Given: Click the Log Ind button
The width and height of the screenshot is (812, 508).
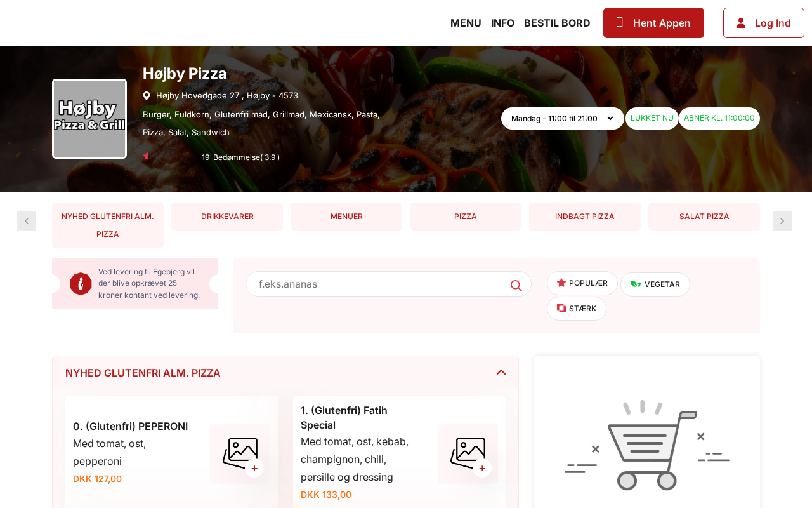Looking at the screenshot, I should pos(764,23).
